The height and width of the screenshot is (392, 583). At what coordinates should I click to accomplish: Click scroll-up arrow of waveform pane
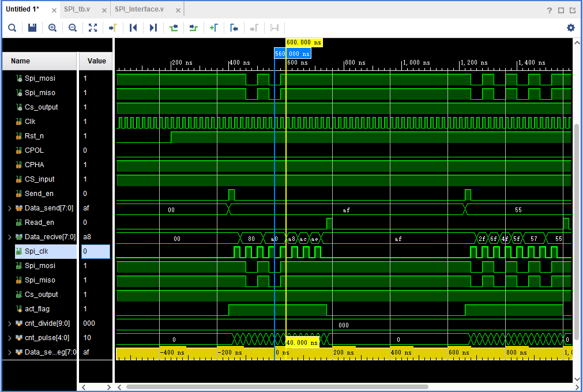(x=577, y=43)
